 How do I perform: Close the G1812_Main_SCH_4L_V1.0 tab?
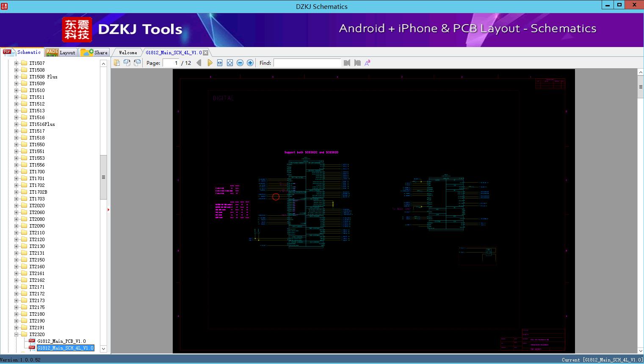coord(206,53)
